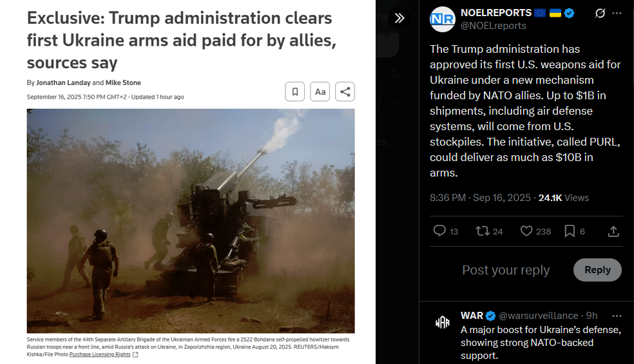Viewport: 634px width, 364px height.
Task: Open the WAR account avatar
Action: pos(443,322)
